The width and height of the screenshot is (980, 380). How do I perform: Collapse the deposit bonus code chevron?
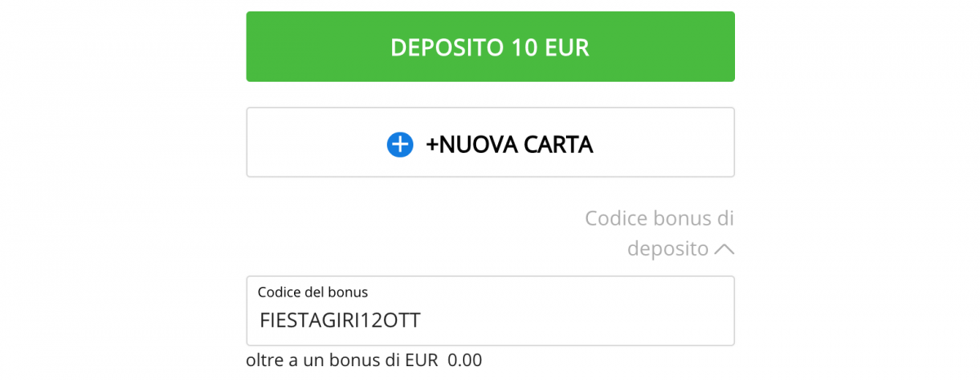point(724,249)
